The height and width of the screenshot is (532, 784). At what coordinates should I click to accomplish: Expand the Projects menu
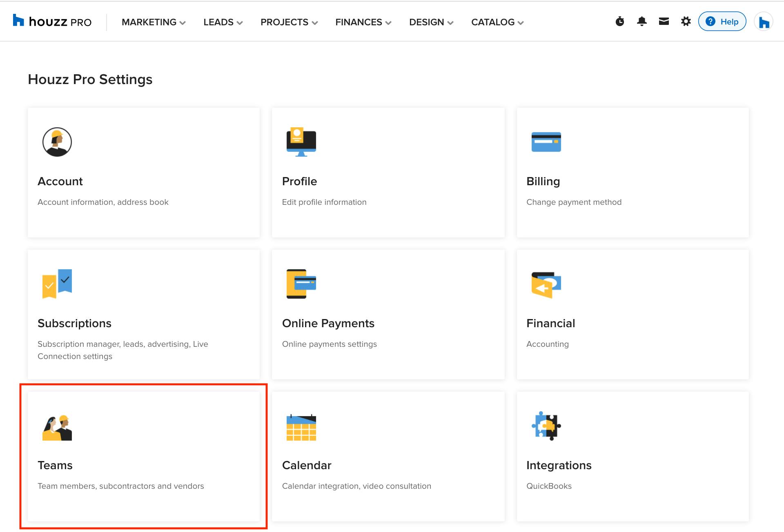point(289,22)
